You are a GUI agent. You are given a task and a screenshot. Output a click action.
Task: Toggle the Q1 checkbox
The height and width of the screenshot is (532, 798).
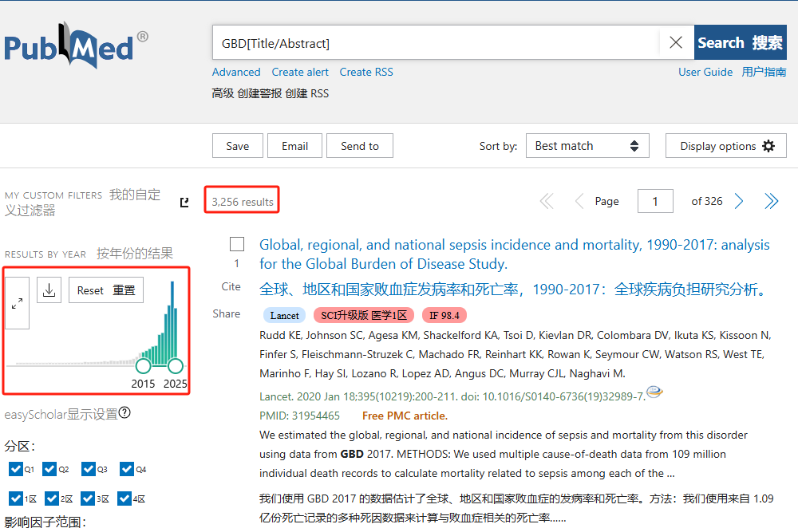(16, 468)
